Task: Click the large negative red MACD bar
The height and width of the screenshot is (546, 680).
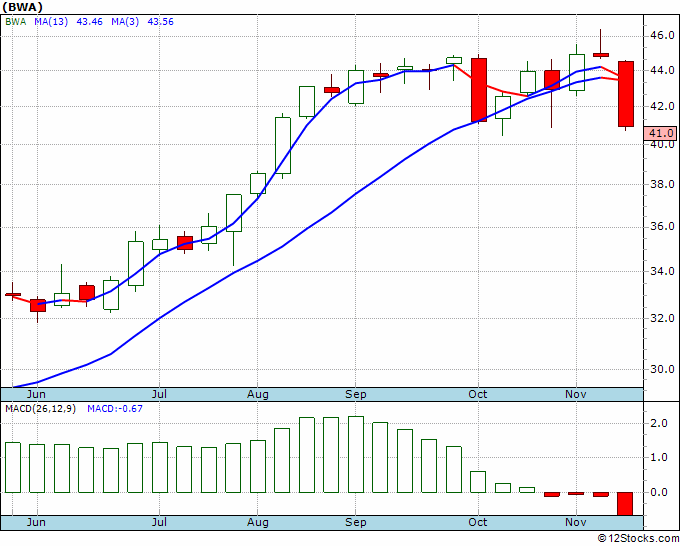Action: point(625,503)
